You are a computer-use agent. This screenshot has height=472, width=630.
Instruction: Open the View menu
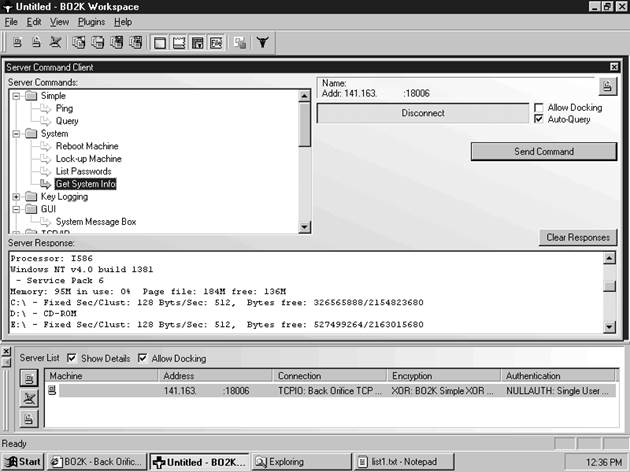[x=60, y=21]
